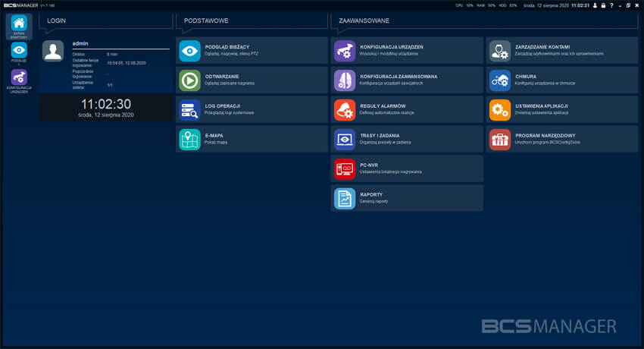
Task: Show the E-Mapa map tile
Action: (x=252, y=140)
